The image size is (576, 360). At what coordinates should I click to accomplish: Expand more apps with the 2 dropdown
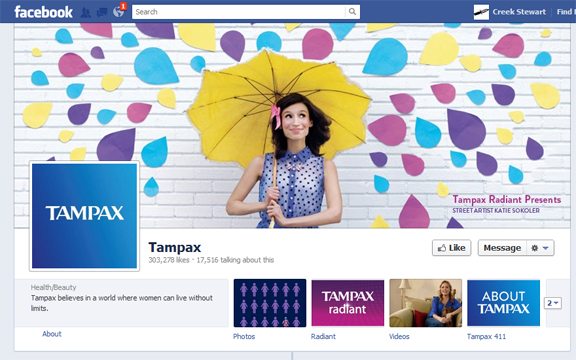[x=553, y=303]
